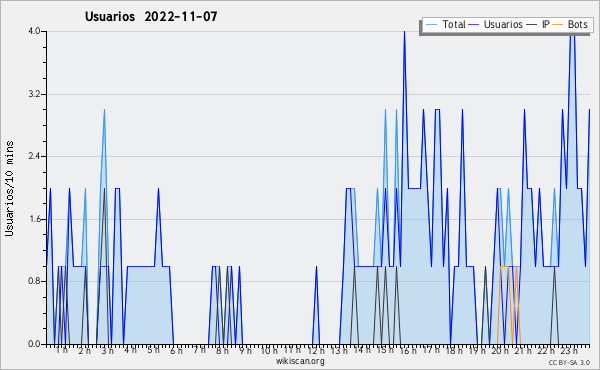Click the '16 h' x-axis label
The image size is (600, 370).
[x=408, y=350]
